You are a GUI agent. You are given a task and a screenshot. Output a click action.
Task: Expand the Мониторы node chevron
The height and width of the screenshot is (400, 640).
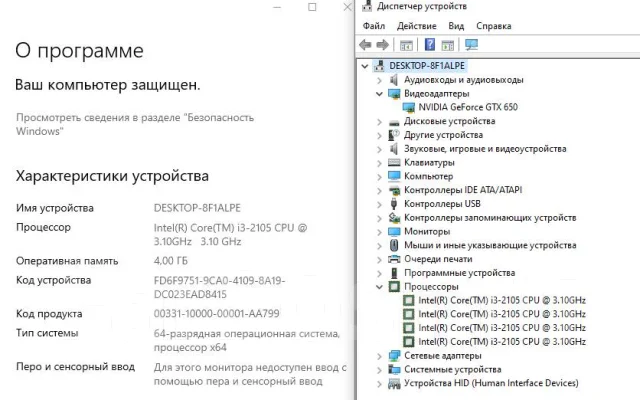pyautogui.click(x=379, y=232)
